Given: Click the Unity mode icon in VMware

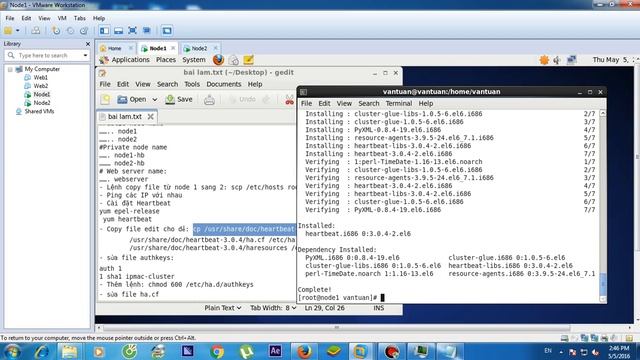Looking at the screenshot, I should (147, 31).
